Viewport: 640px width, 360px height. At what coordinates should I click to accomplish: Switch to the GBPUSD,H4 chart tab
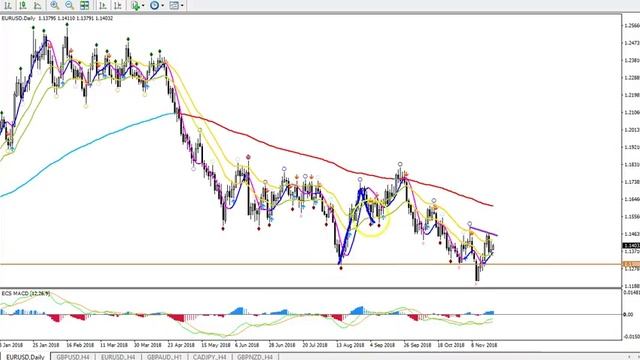(73, 357)
